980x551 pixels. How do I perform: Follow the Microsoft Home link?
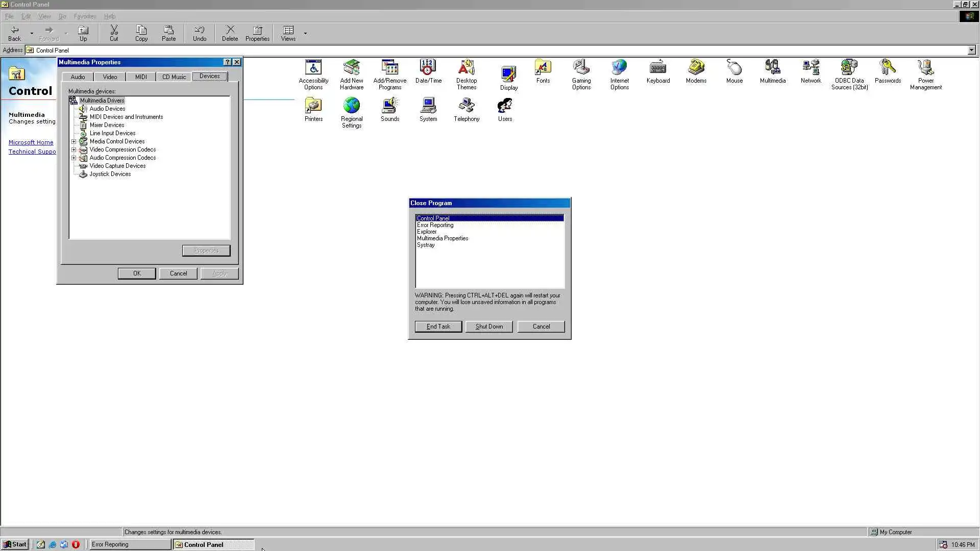tap(31, 142)
